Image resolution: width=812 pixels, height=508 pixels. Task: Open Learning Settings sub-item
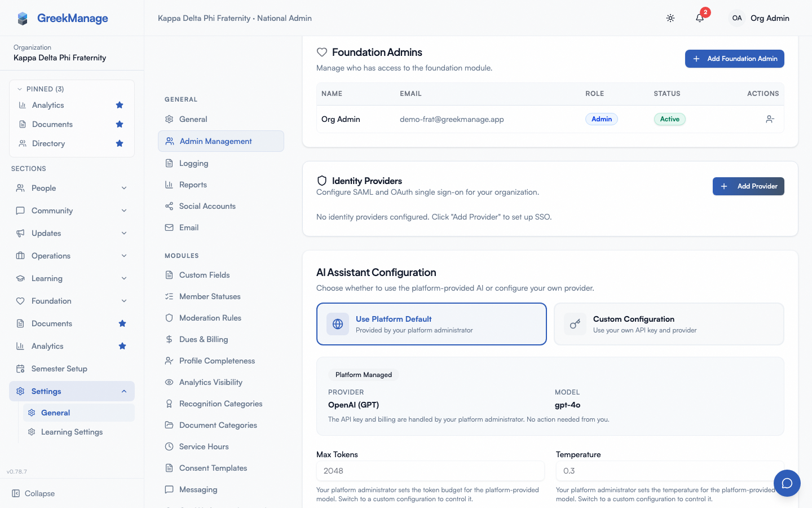[x=79, y=432]
